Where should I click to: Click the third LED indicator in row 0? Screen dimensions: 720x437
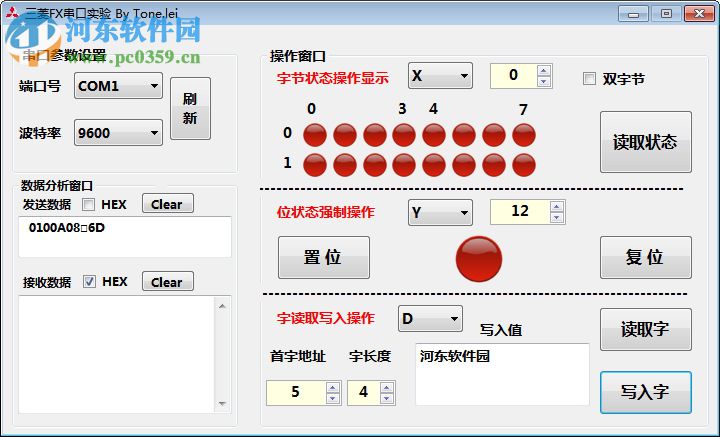click(x=375, y=135)
